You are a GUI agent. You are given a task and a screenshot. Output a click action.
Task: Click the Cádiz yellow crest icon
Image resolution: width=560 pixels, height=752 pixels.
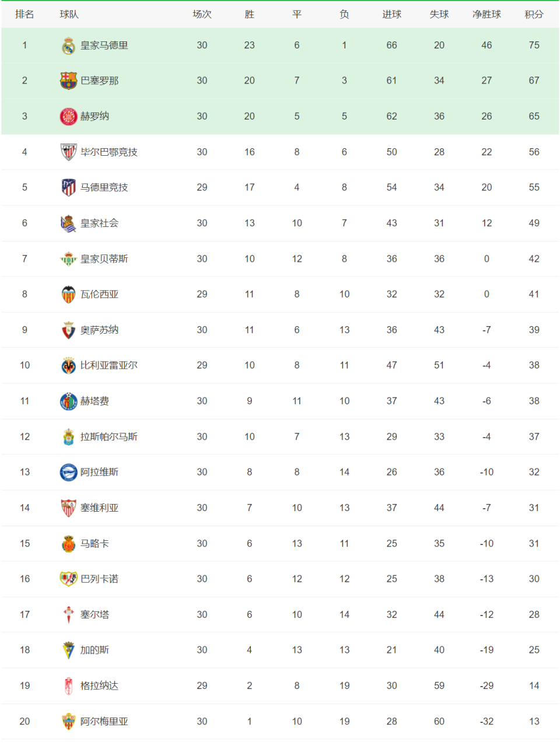pyautogui.click(x=68, y=650)
